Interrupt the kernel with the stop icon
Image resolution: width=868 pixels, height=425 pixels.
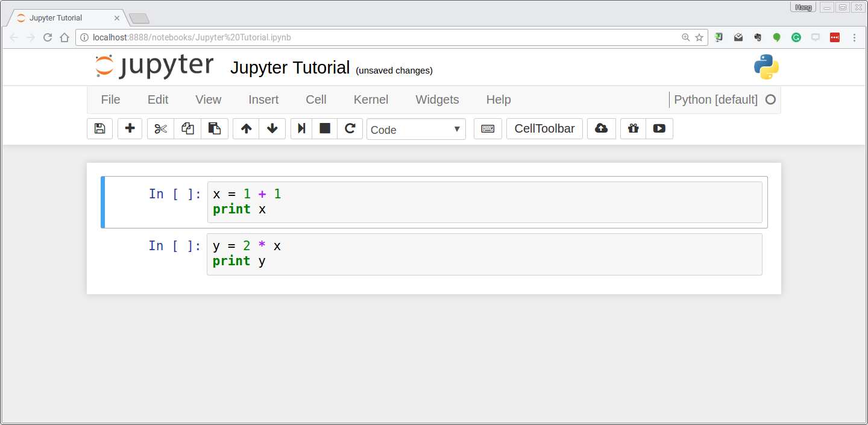[325, 128]
